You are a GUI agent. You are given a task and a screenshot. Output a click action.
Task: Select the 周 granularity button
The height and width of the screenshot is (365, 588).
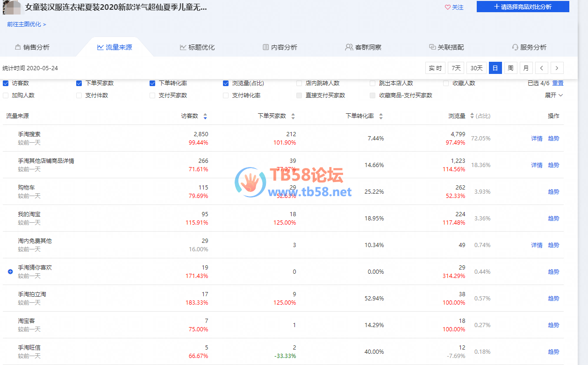pyautogui.click(x=510, y=68)
